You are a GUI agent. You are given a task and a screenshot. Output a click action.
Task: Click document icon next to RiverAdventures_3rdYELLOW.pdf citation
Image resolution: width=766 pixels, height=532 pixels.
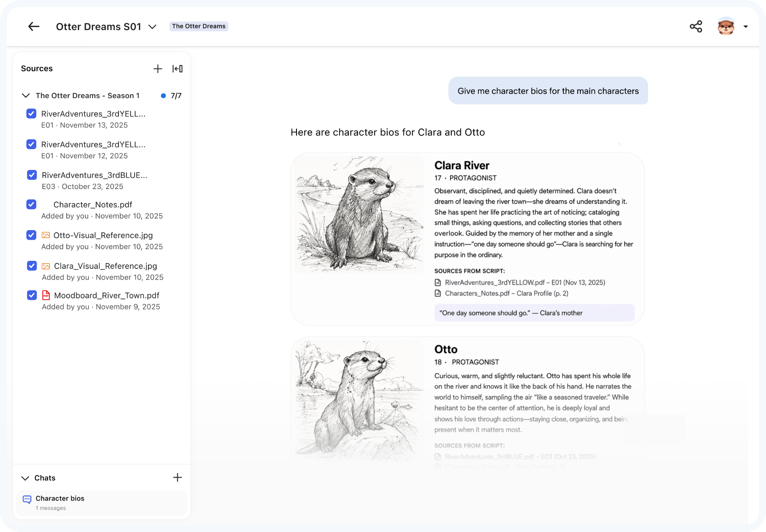(x=438, y=282)
